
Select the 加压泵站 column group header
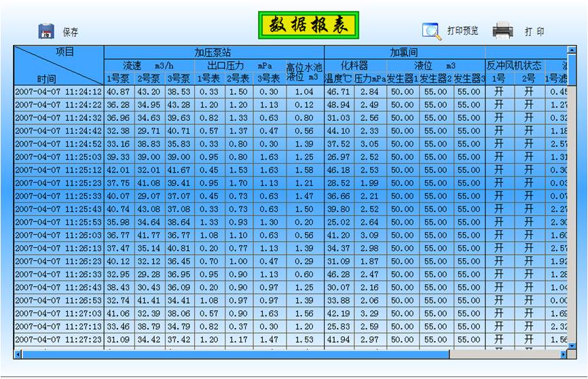coord(213,52)
